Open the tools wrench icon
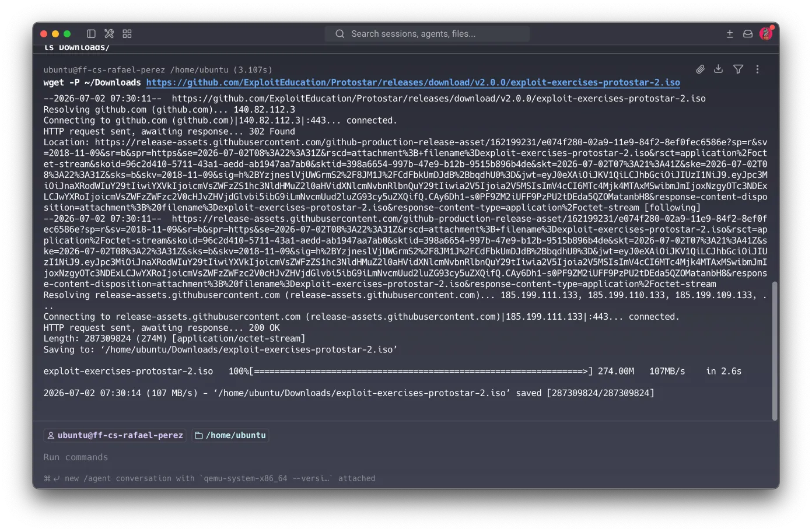The width and height of the screenshot is (812, 532). 109,34
